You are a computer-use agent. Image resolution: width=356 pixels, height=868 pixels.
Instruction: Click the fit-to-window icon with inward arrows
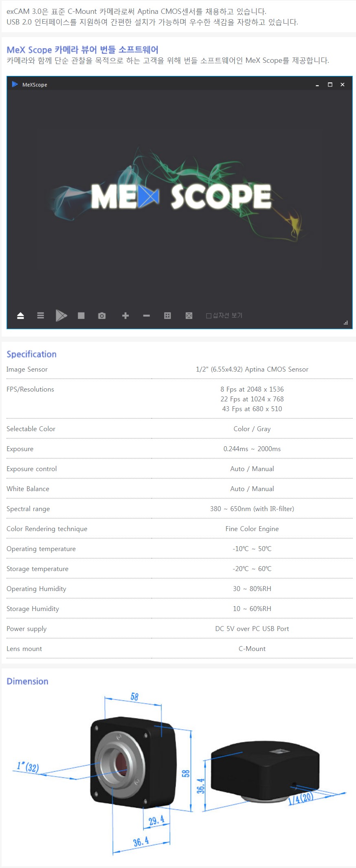click(167, 315)
